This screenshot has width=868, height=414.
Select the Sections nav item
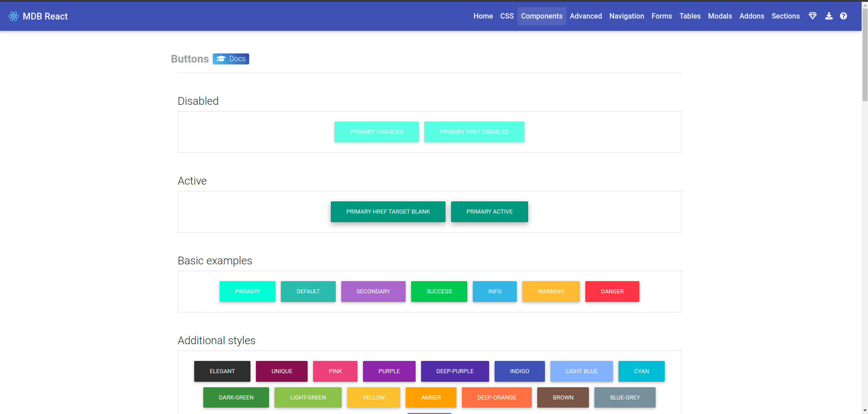click(785, 16)
